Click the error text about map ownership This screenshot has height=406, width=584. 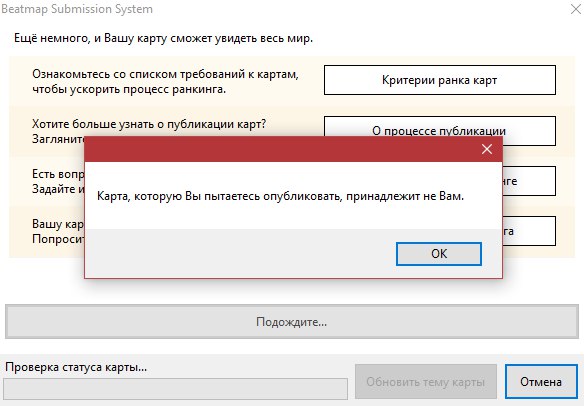(x=280, y=196)
